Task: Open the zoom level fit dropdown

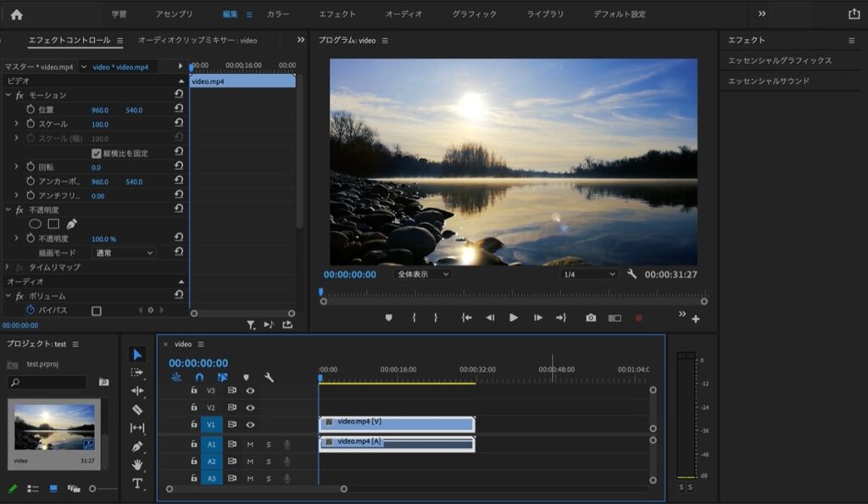Action: pyautogui.click(x=424, y=274)
